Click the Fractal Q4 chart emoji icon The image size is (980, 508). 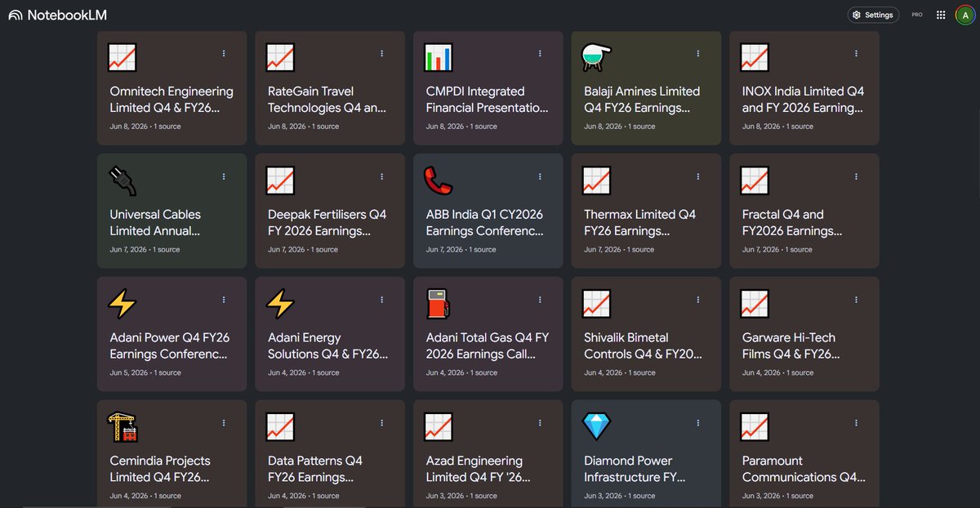[x=755, y=180]
